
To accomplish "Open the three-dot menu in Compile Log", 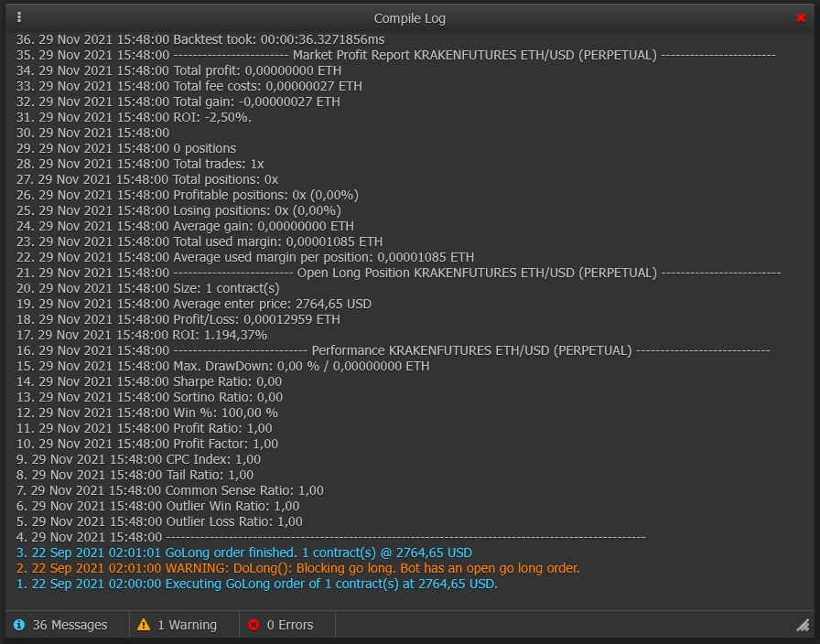I will coord(20,17).
